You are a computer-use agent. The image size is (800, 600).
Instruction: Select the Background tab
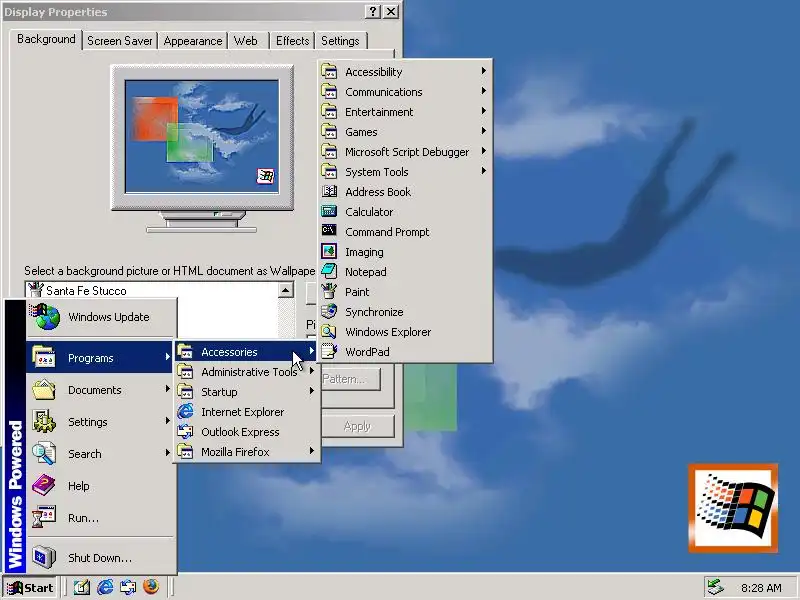[x=46, y=39]
